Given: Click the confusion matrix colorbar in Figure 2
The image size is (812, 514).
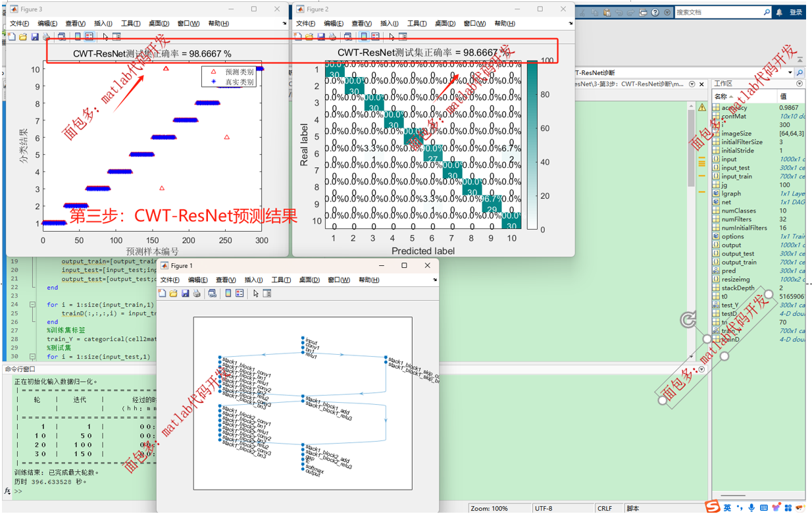Looking at the screenshot, I should (x=532, y=145).
